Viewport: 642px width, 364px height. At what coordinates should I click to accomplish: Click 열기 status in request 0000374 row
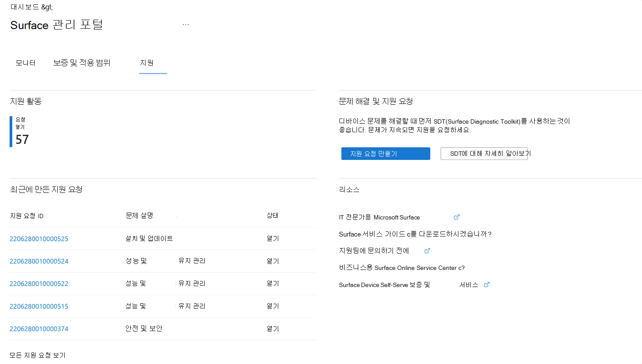pyautogui.click(x=273, y=329)
